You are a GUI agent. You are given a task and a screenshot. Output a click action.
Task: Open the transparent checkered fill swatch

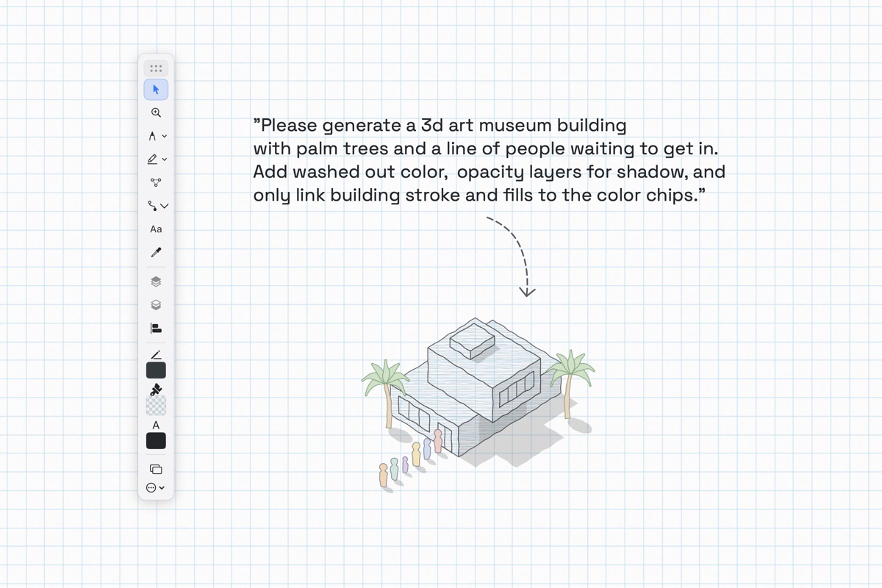pos(156,405)
